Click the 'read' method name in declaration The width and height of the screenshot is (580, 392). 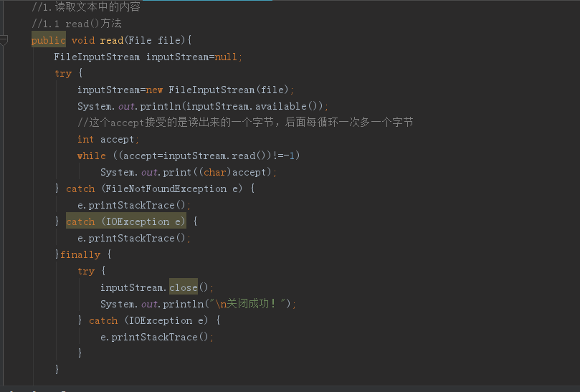111,40
